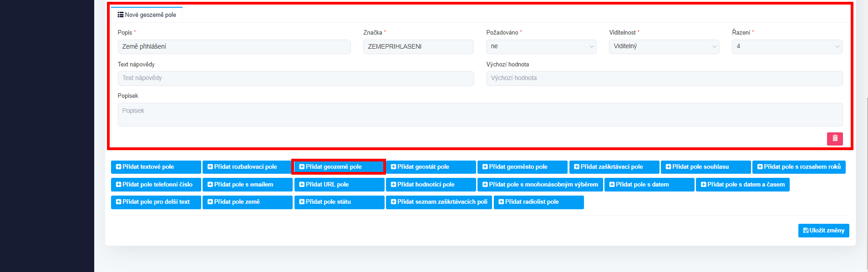Image resolution: width=868 pixels, height=272 pixels.
Task: Click Přidat geostát pole button
Action: pos(431,167)
